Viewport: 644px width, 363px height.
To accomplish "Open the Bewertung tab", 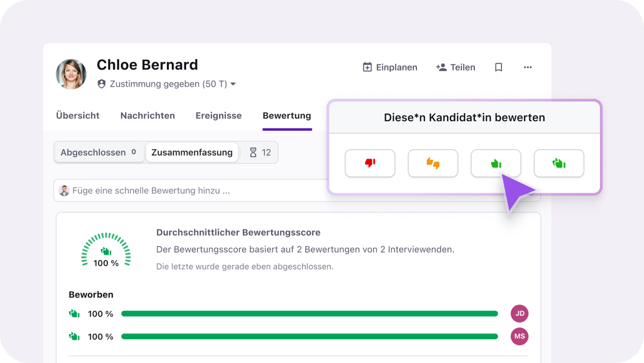I will point(287,116).
